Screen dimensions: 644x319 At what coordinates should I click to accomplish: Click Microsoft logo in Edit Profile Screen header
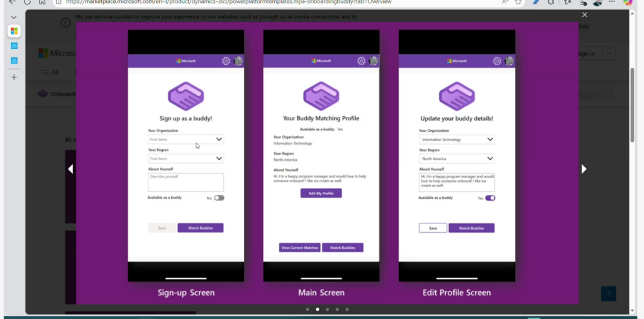pos(457,61)
